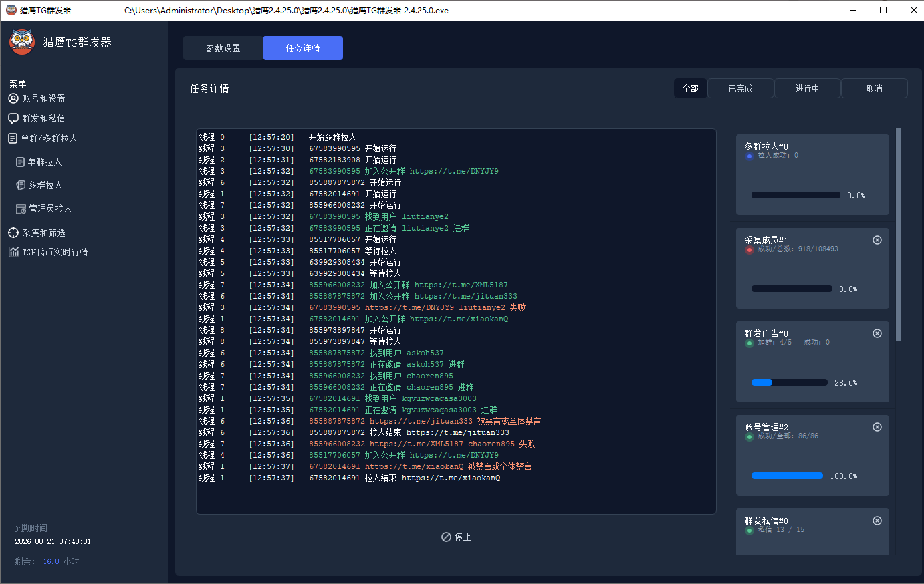Switch to 参数设置 tab
Screen dimensions: 924x584
pos(223,48)
